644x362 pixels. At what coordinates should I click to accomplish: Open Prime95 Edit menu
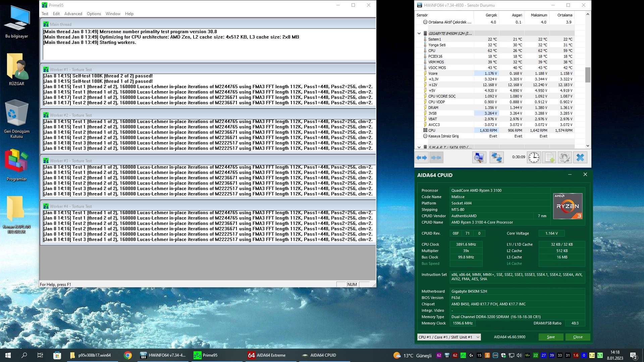click(x=56, y=14)
